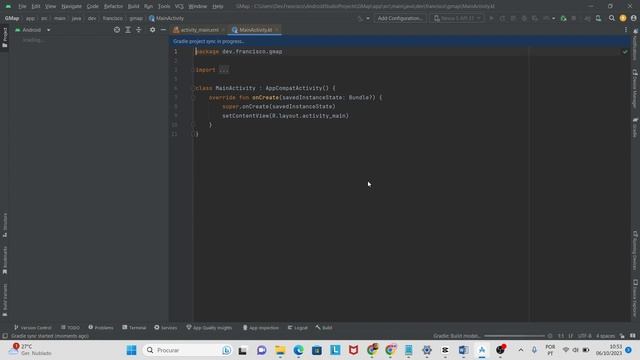Screen dimensions: 640x360
Task: Click the Search Everywhere magnifier icon
Action: pyautogui.click(x=611, y=18)
